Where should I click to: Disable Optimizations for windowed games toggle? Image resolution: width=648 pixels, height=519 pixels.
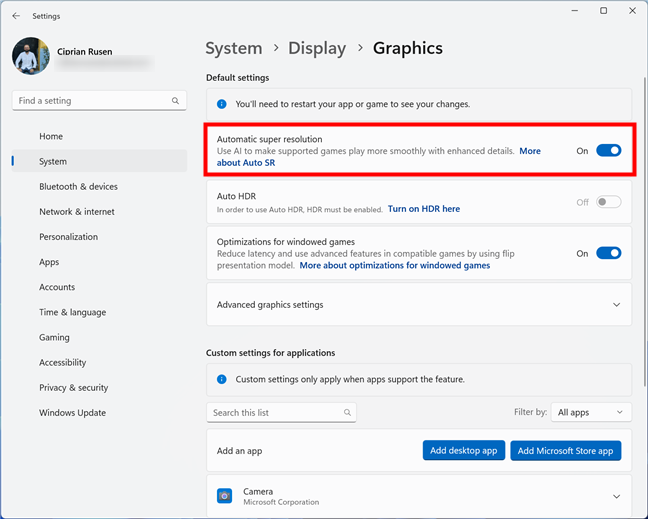pos(608,253)
